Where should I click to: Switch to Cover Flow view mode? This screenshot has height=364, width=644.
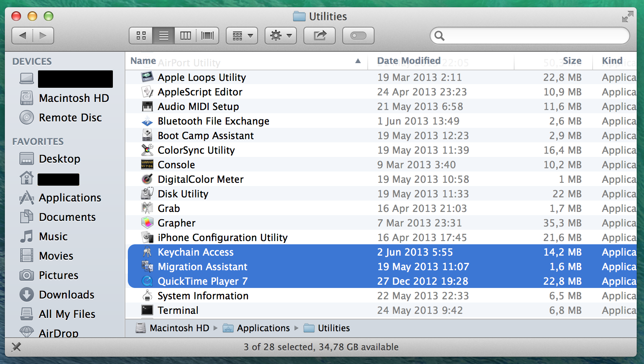pyautogui.click(x=208, y=36)
